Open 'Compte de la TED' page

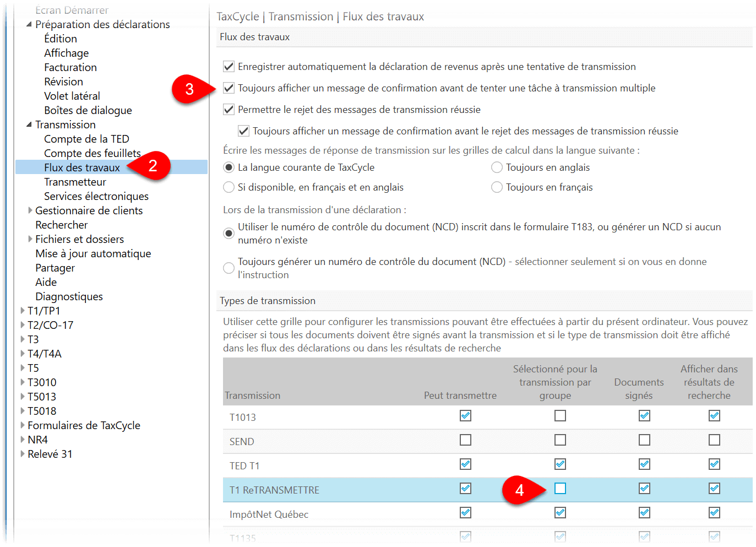(87, 139)
